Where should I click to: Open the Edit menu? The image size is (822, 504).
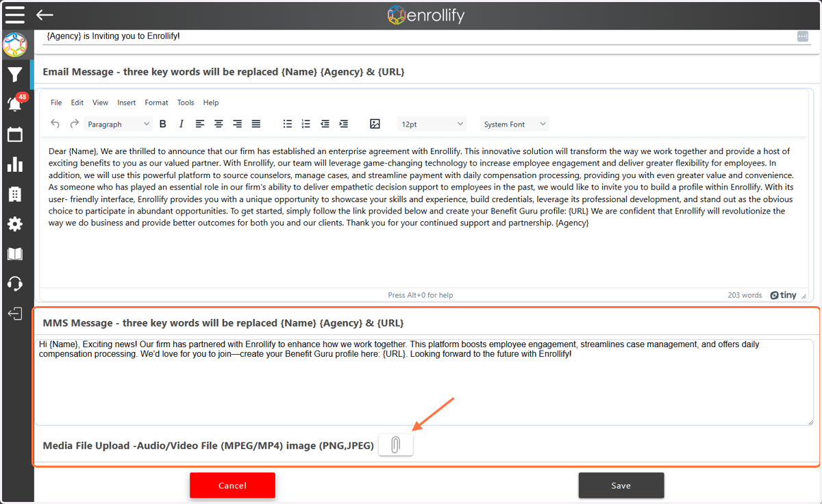[77, 103]
